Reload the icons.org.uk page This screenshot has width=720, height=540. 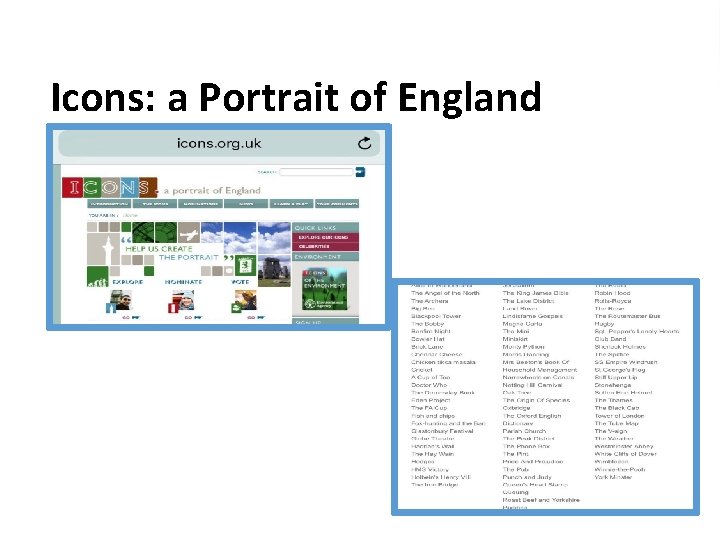pyautogui.click(x=365, y=143)
